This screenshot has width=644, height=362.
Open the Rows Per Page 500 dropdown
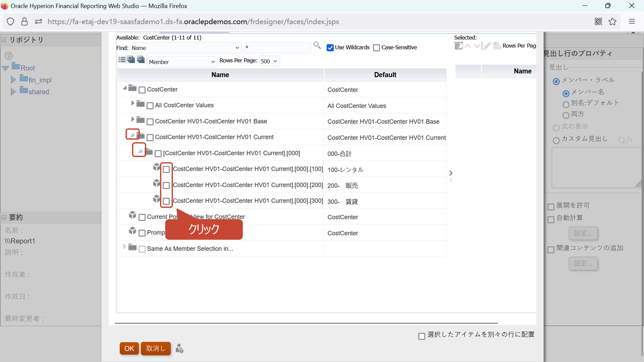tap(269, 61)
